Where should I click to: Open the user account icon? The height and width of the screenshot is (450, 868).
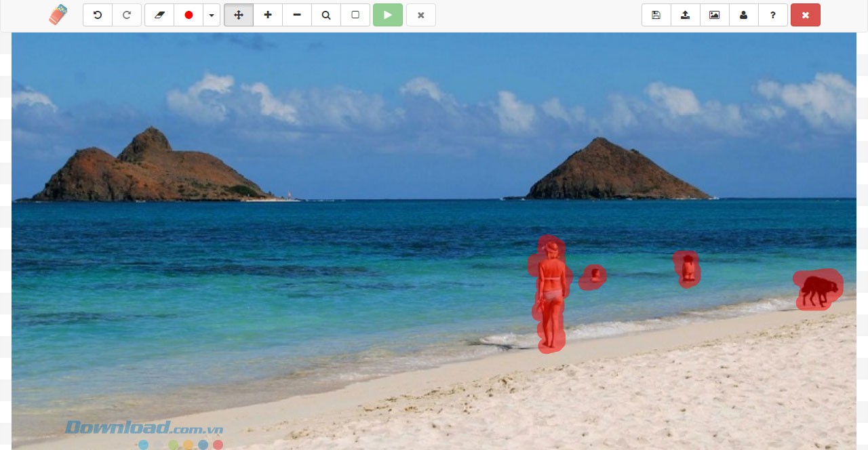pos(743,15)
